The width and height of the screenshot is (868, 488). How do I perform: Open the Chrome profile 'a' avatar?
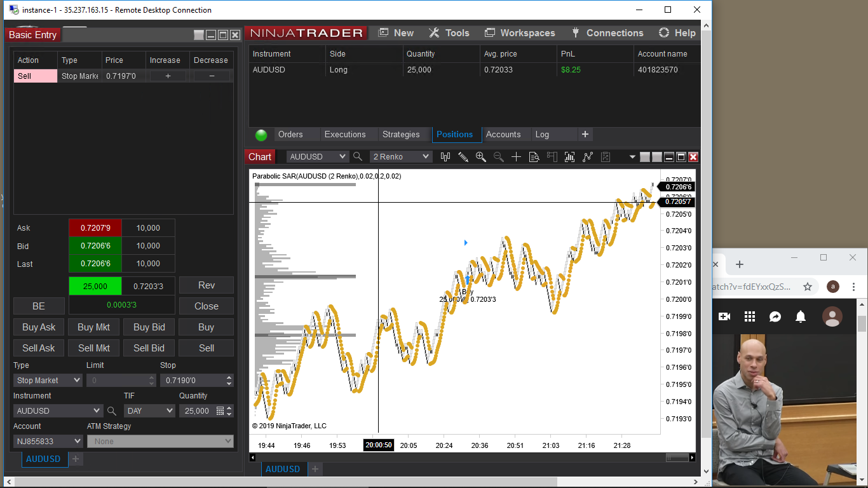point(833,287)
